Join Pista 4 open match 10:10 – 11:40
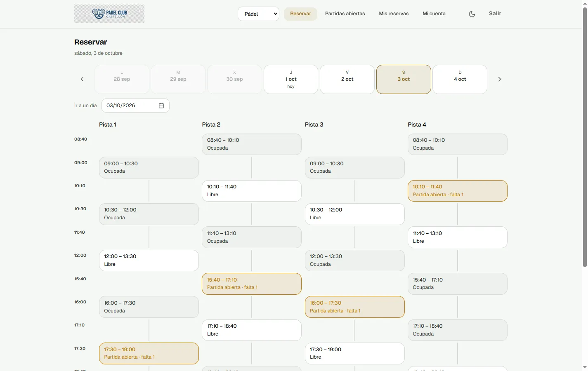This screenshot has height=371, width=588. [458, 191]
